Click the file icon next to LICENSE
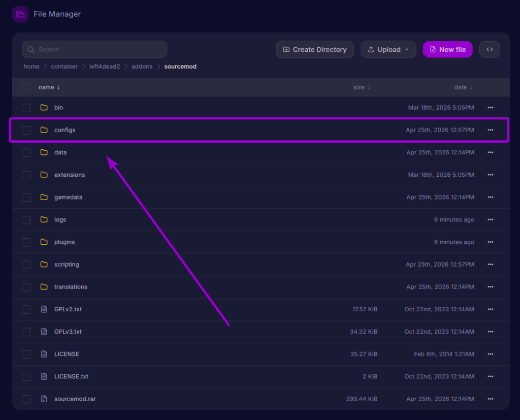The image size is (520, 420). tap(44, 354)
